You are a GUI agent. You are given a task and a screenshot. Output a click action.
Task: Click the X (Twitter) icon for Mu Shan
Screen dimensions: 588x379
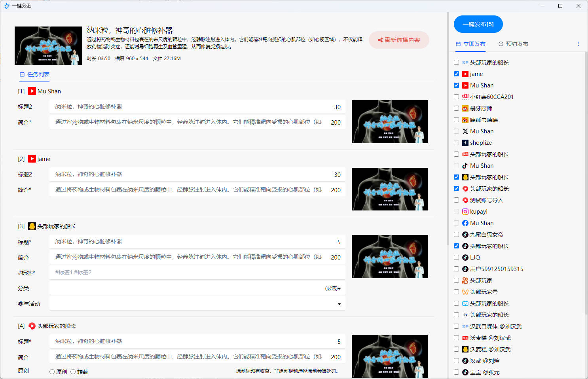[465, 131]
